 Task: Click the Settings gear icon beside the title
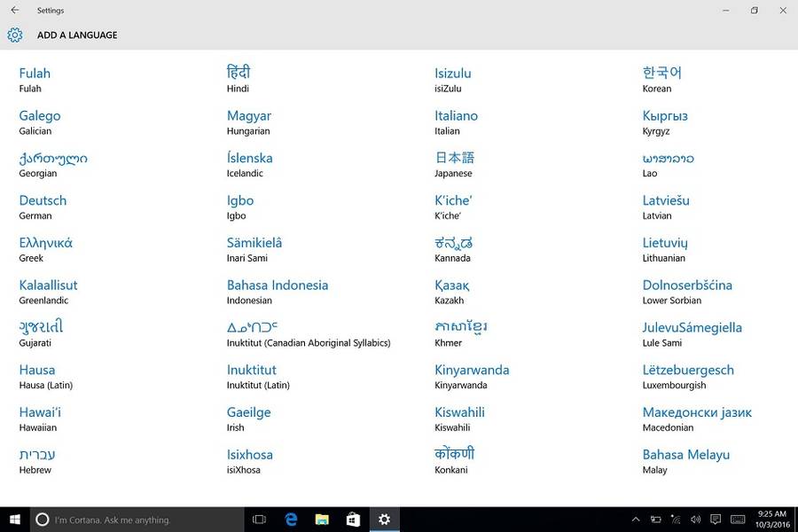tap(15, 35)
